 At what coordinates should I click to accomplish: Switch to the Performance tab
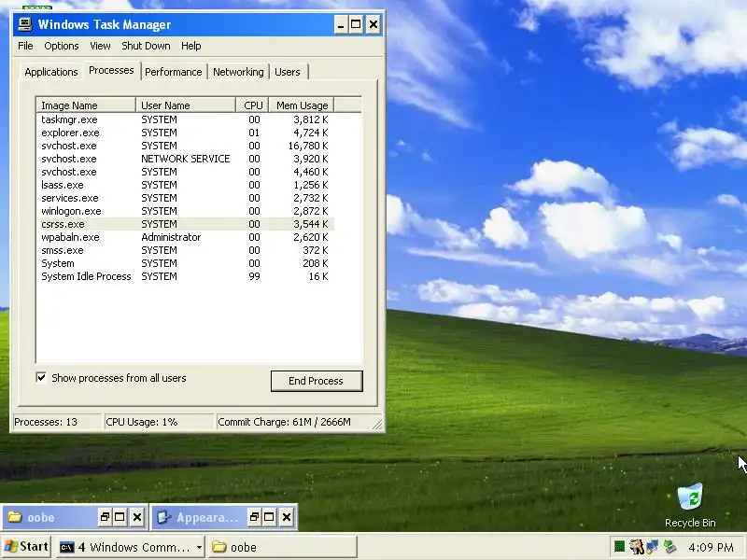174,72
